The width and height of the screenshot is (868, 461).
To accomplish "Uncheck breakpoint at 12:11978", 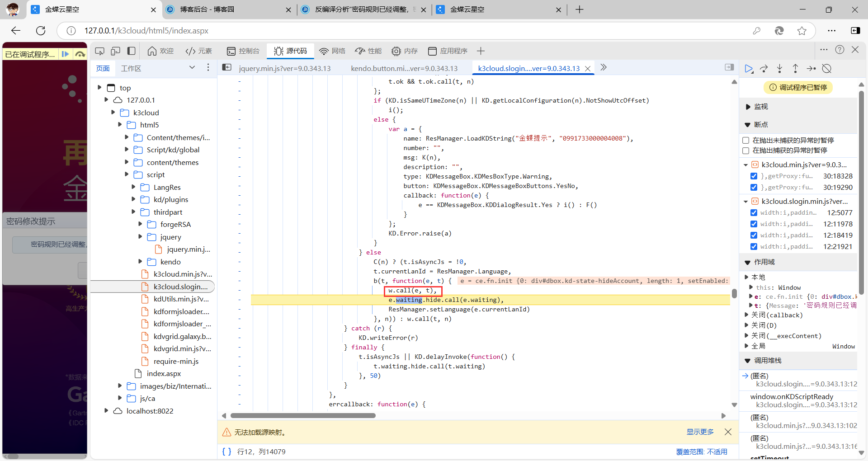I will coord(754,224).
